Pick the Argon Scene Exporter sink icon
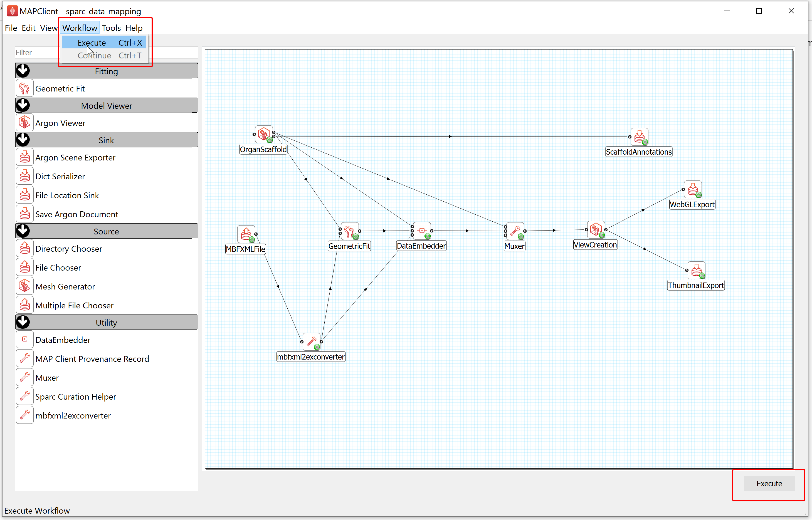Screen dimensions: 812x520 click(25, 157)
